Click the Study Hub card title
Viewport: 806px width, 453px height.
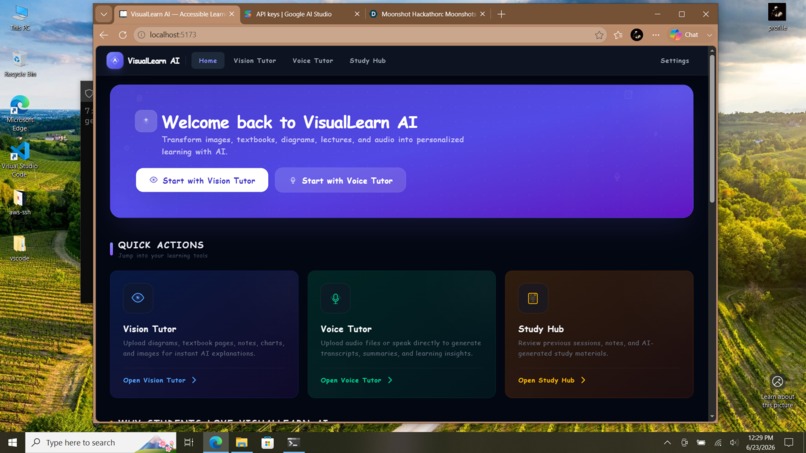pyautogui.click(x=541, y=329)
